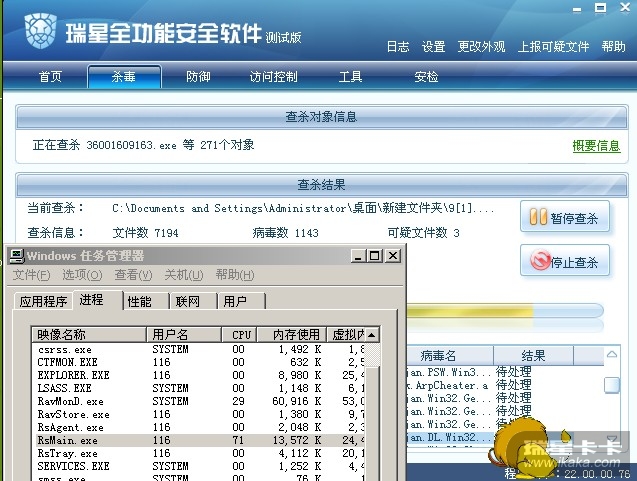Switch to 杀毒 antivirus tab
Image resolution: width=637 pixels, height=481 pixels.
coord(124,76)
